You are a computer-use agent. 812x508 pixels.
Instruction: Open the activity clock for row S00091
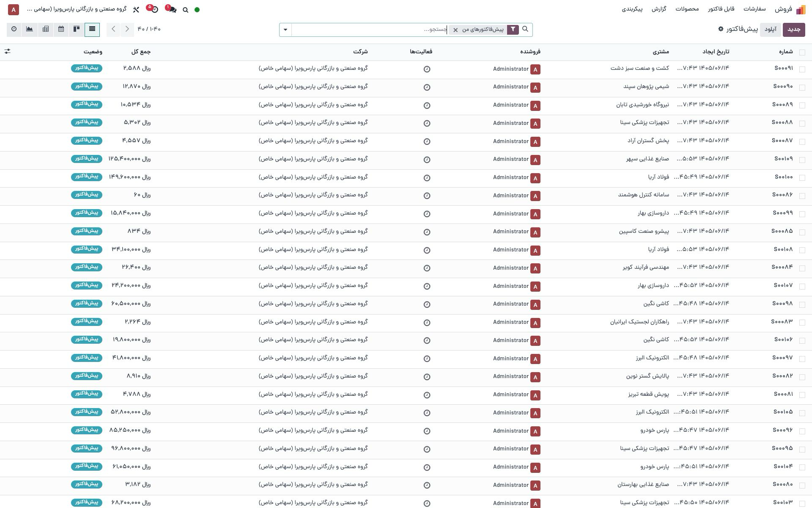tap(427, 69)
